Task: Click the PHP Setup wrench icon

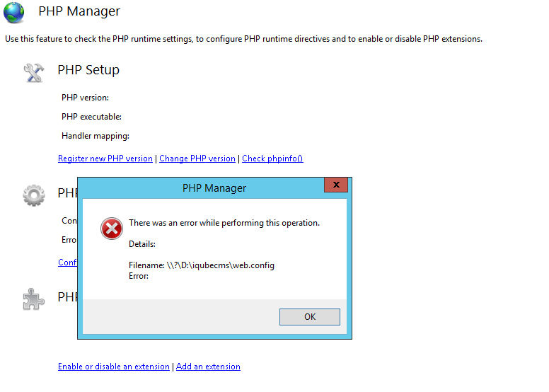Action: coord(34,71)
